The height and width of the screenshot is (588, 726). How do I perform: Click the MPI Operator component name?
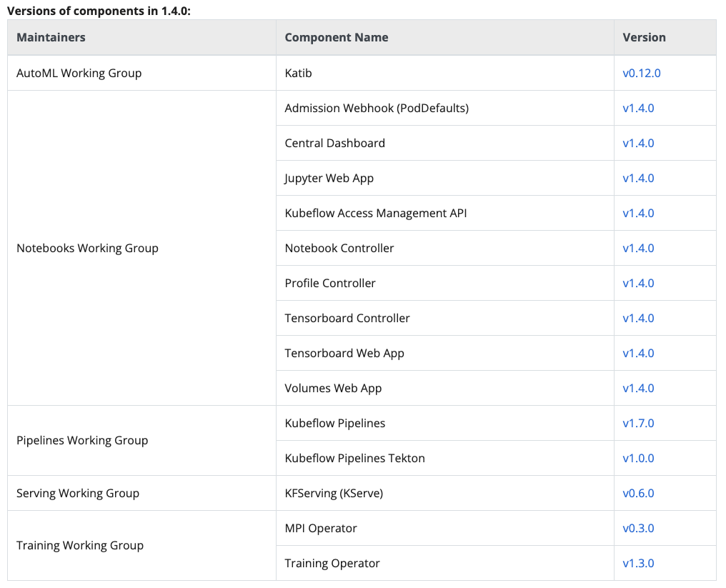(x=320, y=528)
